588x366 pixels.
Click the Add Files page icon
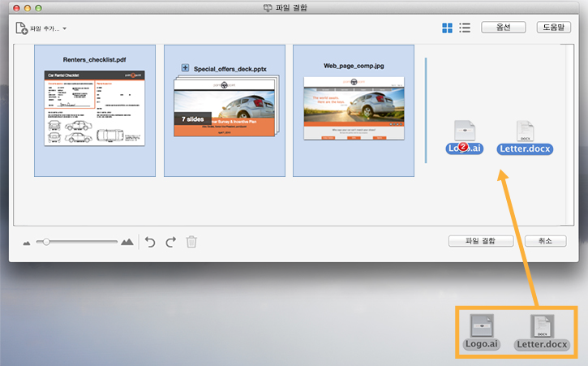(x=21, y=28)
